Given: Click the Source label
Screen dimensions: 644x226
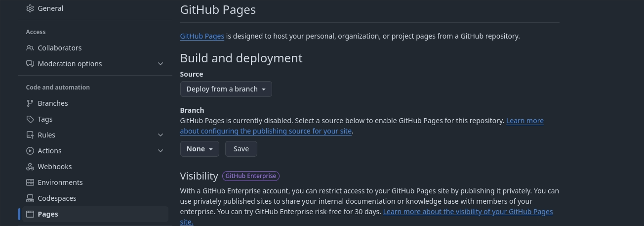Looking at the screenshot, I should (x=192, y=74).
